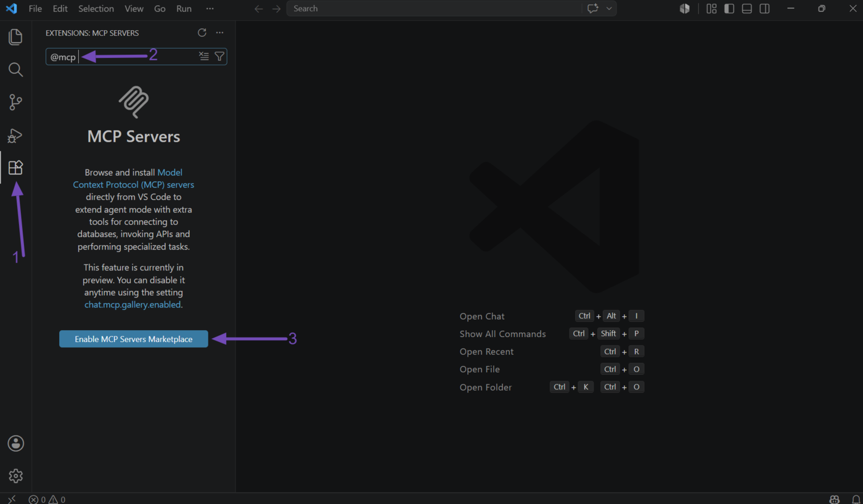Refresh the MCP Servers extensions list
The width and height of the screenshot is (863, 504).
[202, 33]
